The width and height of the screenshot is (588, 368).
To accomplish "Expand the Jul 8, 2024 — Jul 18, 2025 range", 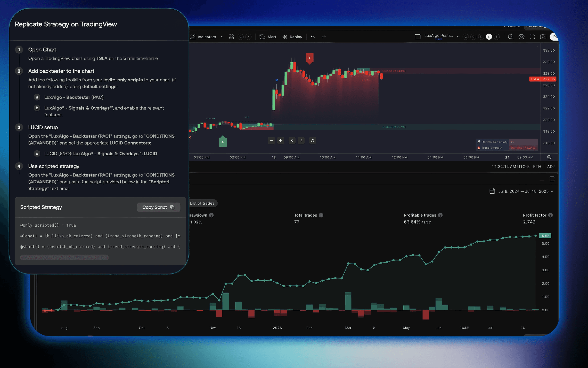I will [526, 191].
